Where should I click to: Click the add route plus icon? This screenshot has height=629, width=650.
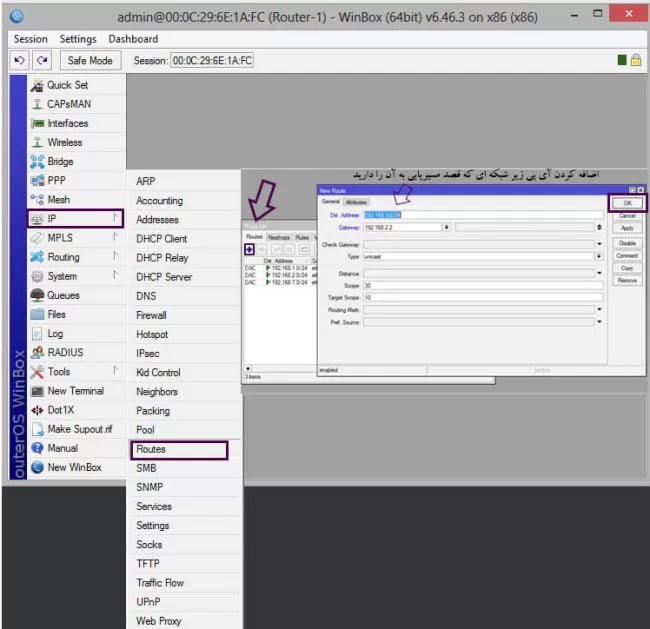point(249,249)
